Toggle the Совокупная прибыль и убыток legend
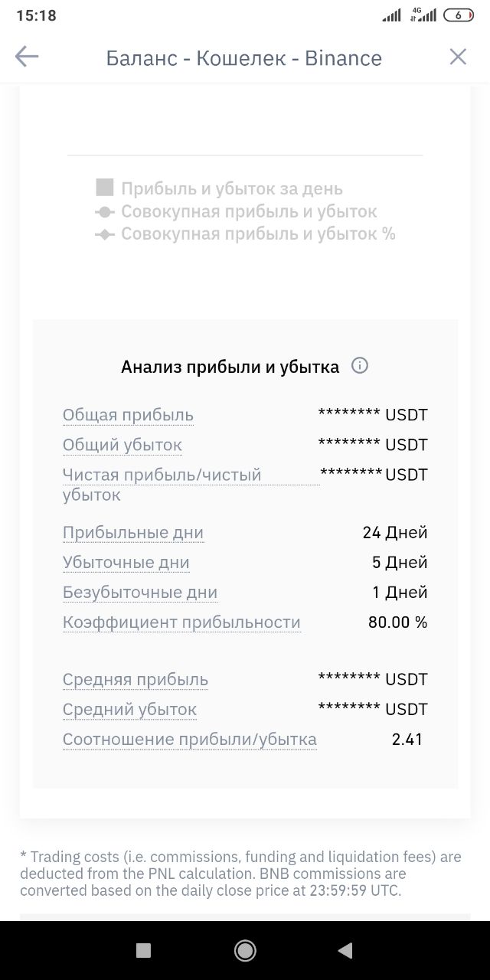This screenshot has width=490, height=980. coord(237,211)
